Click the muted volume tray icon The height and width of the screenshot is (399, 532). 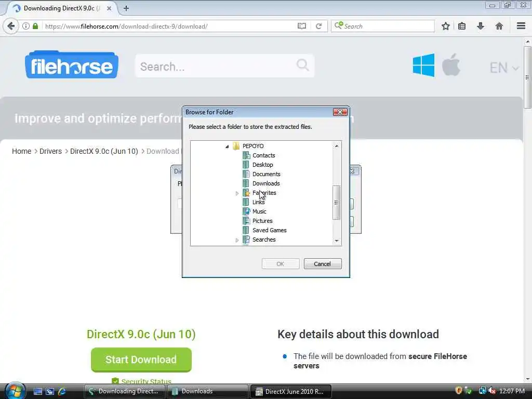point(492,391)
